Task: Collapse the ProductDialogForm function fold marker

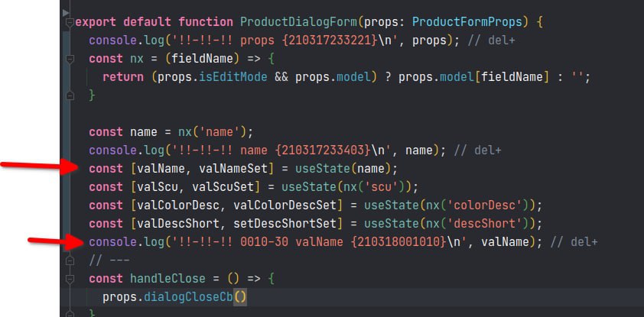Action: click(x=70, y=22)
